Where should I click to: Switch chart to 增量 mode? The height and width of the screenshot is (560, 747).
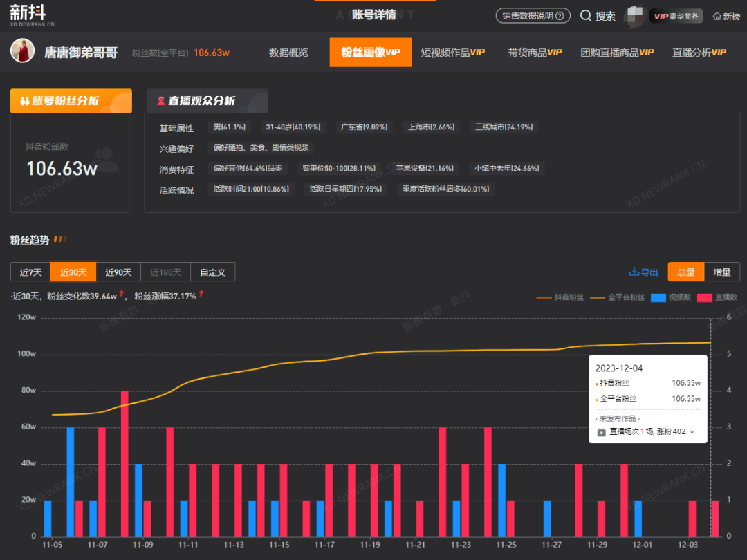[x=721, y=272]
